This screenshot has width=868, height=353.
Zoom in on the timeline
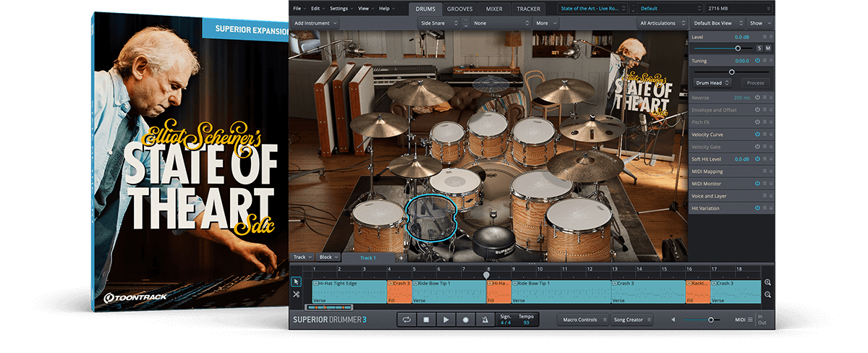tap(767, 283)
